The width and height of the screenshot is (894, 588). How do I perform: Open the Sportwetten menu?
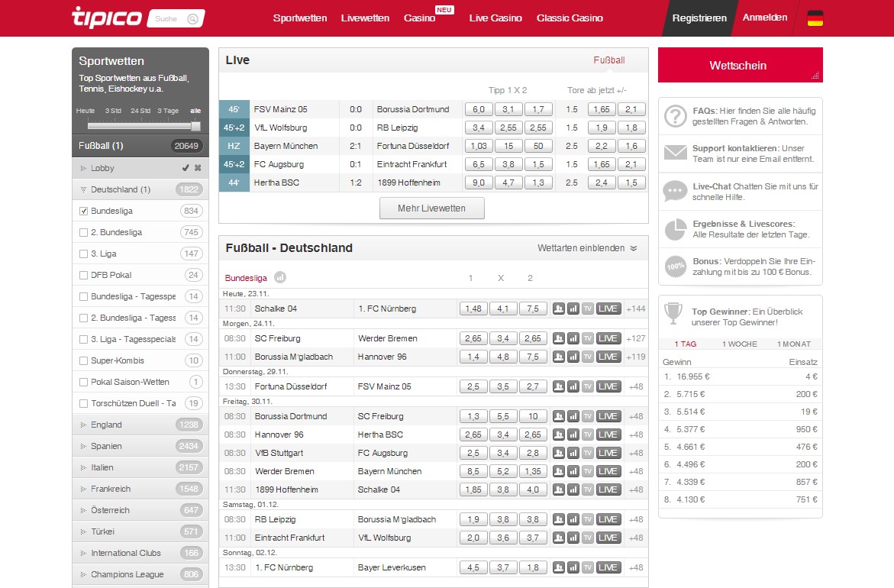(x=300, y=18)
